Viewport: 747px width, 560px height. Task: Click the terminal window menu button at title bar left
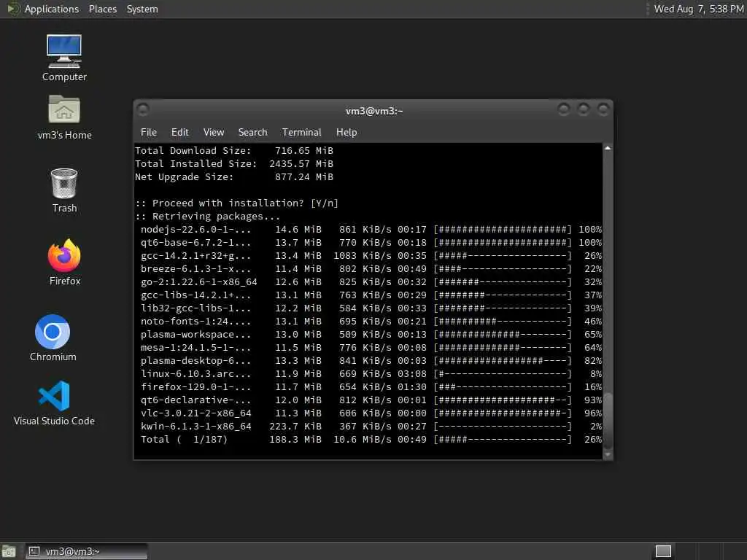click(x=143, y=110)
